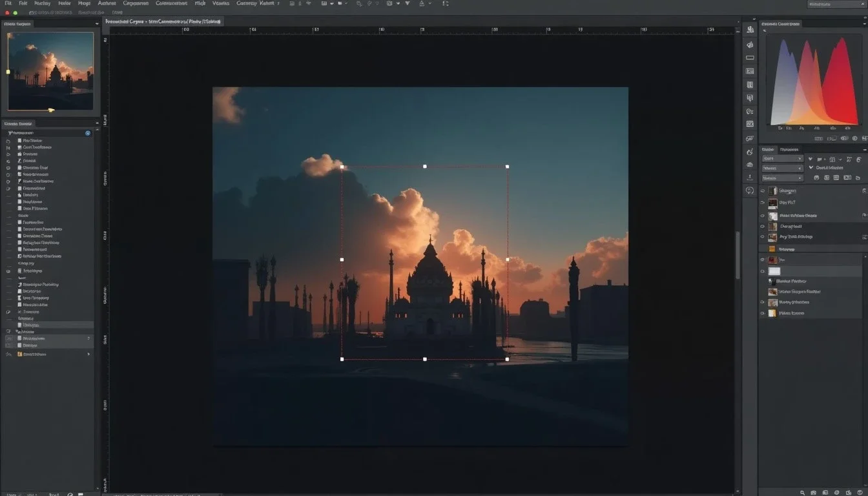
Task: Click the thumbnail of the topmost layer
Action: coord(773,191)
